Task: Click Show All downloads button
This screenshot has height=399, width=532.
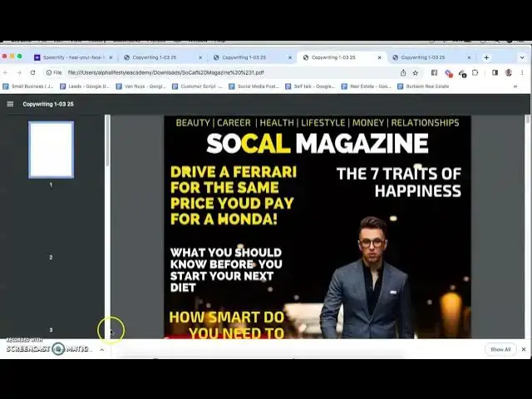Action: (x=500, y=349)
